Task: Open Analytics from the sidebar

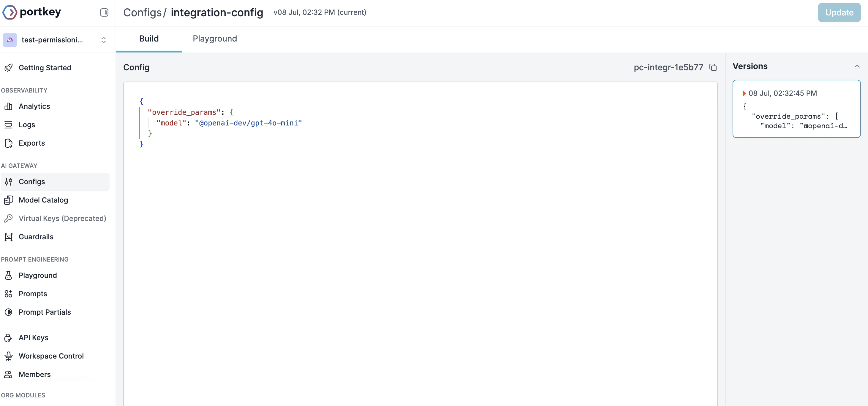Action: [x=34, y=106]
